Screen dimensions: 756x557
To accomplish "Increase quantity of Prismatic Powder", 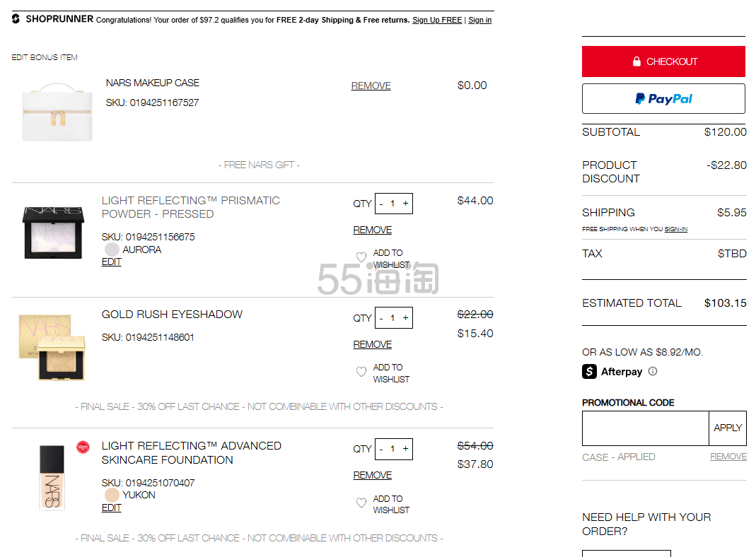I will click(405, 204).
